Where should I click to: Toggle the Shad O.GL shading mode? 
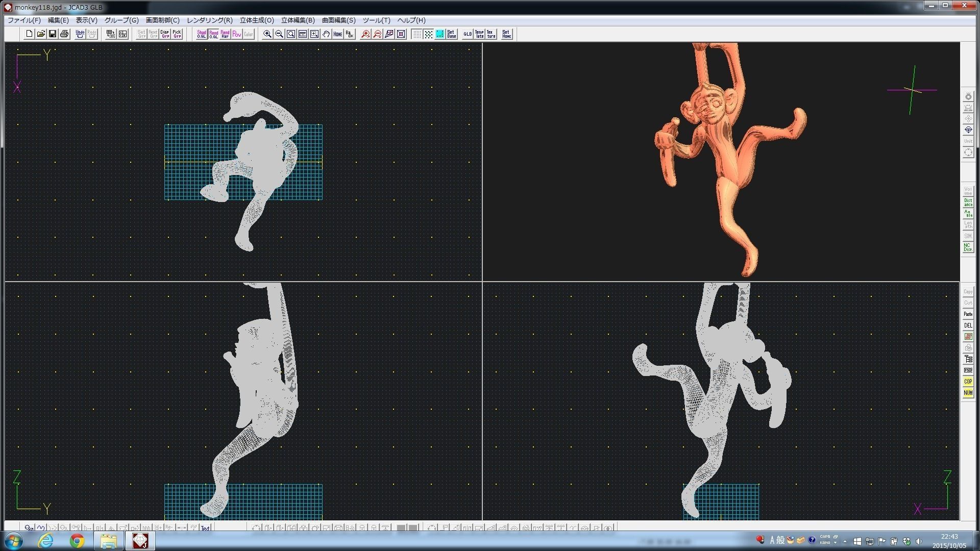tap(202, 34)
